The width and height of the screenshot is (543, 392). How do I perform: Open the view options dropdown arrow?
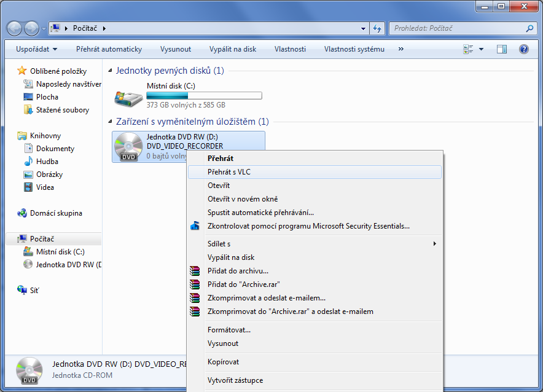pos(481,49)
